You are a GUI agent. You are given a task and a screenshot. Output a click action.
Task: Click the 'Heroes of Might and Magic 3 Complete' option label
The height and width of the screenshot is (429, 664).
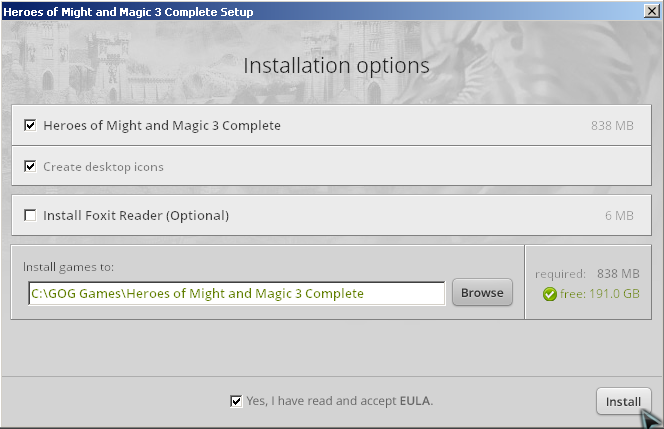pyautogui.click(x=162, y=126)
